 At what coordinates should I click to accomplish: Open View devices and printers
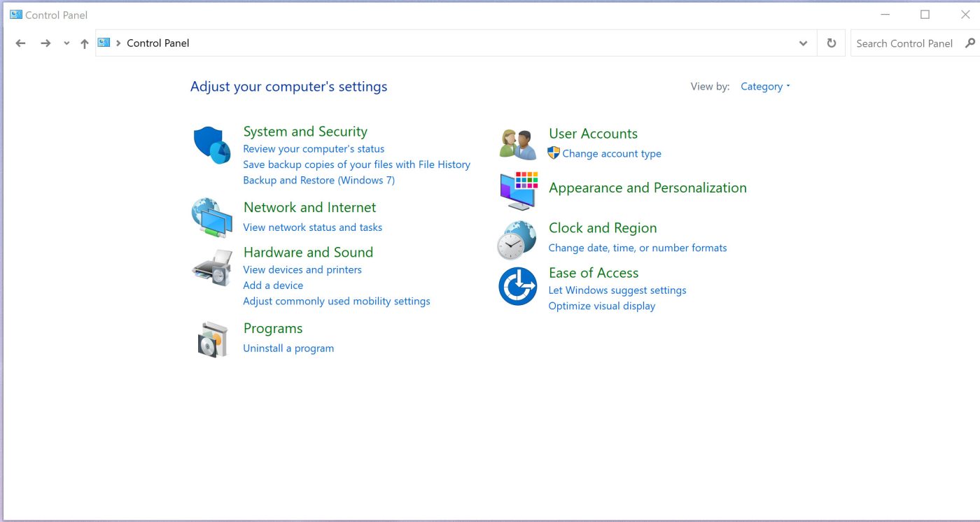tap(302, 270)
